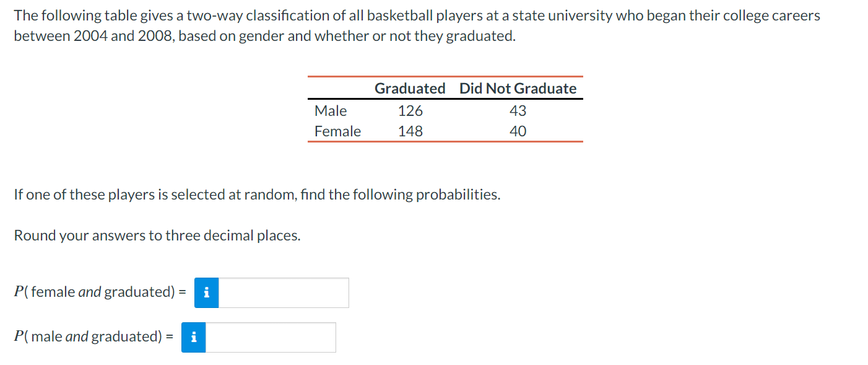Select the value 148 in the Female row
868x365 pixels.
pyautogui.click(x=410, y=131)
